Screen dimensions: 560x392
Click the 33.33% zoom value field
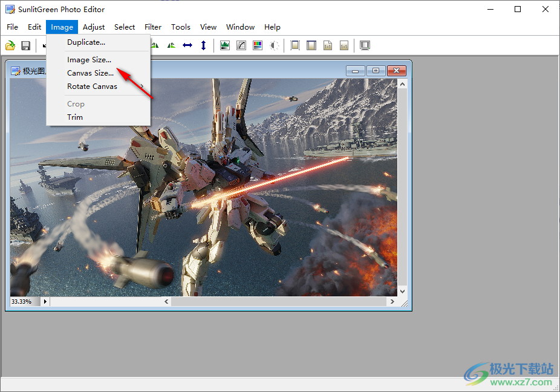click(24, 302)
